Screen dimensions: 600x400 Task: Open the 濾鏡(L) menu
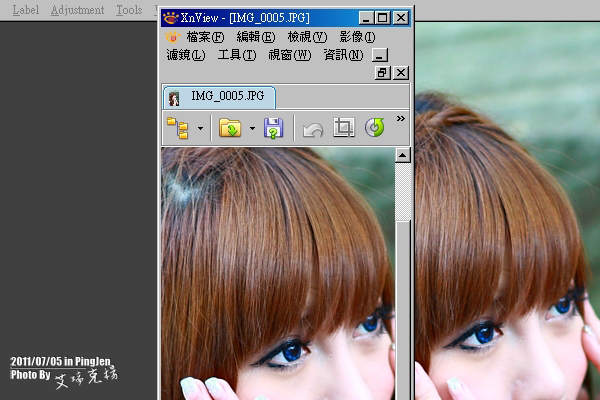click(186, 55)
